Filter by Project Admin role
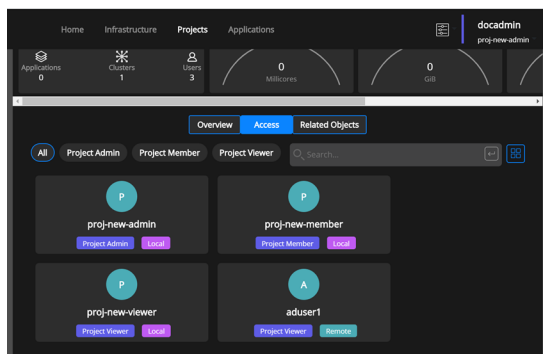Image resolution: width=551 pixels, height=362 pixels. point(93,153)
